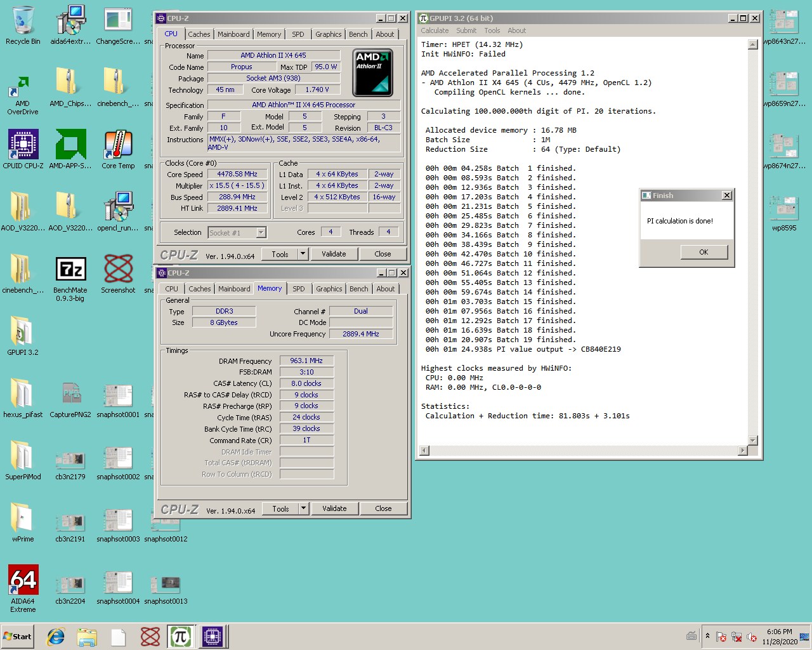The height and width of the screenshot is (650, 812).
Task: Click Validate in upper CPU-Z window
Action: 334,254
